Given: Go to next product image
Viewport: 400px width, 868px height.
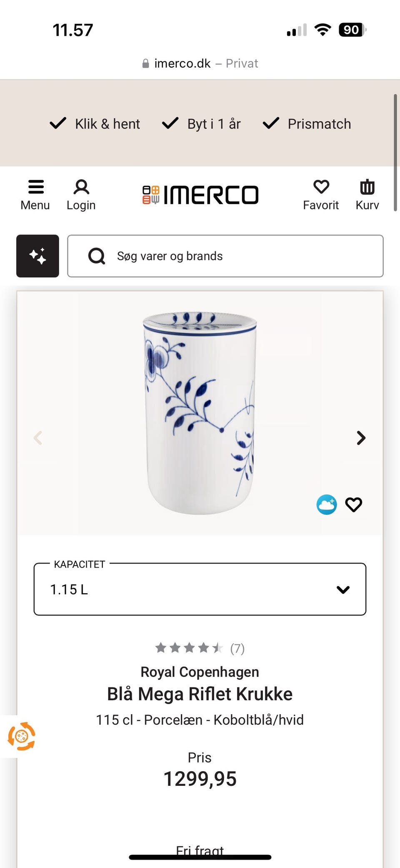Looking at the screenshot, I should click(x=361, y=438).
